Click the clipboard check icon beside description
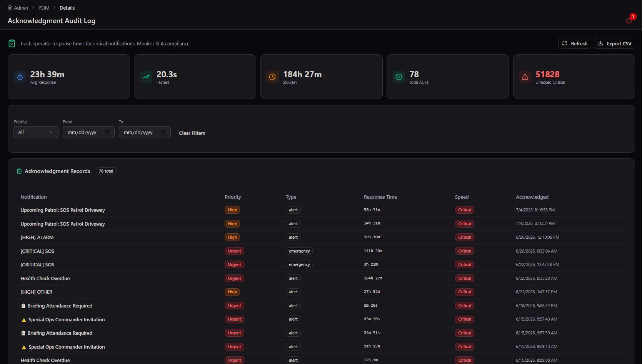This screenshot has width=642, height=364. [x=12, y=43]
